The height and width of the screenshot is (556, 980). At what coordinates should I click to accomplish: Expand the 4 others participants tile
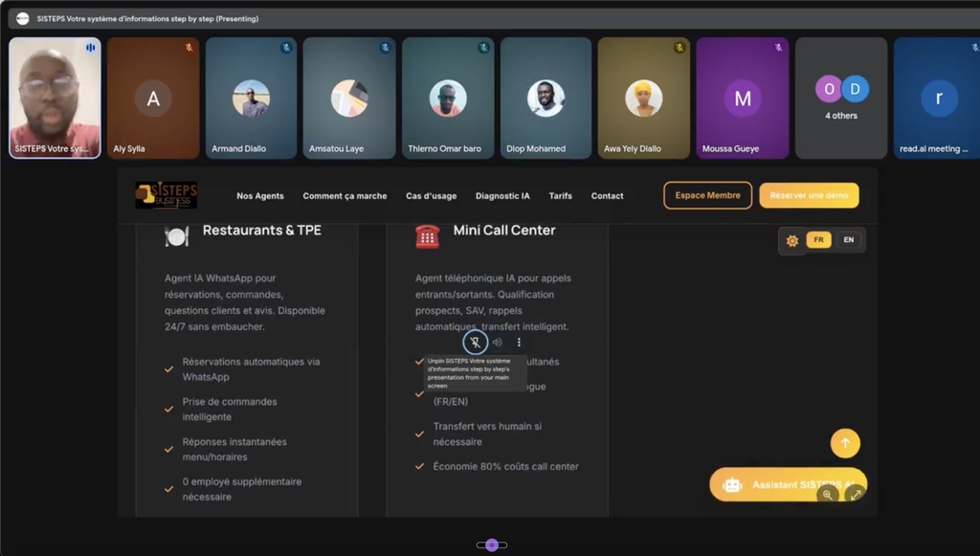point(840,96)
